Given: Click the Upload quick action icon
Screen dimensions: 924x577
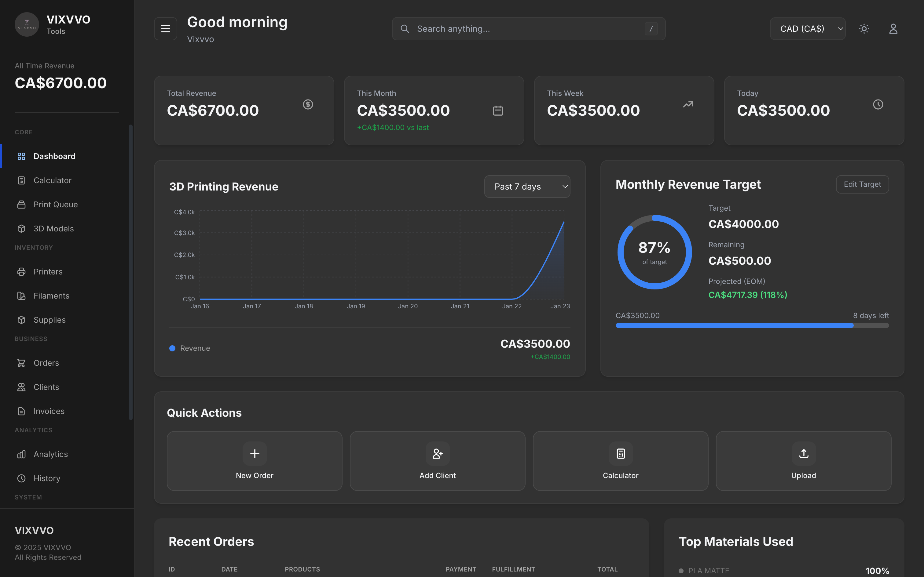Looking at the screenshot, I should click(x=803, y=454).
